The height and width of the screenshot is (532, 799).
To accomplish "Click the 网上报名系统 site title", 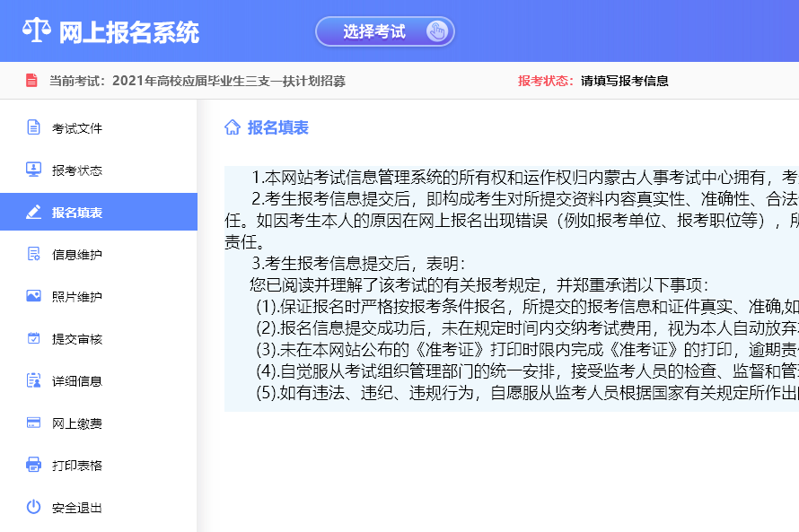I will pyautogui.click(x=128, y=32).
